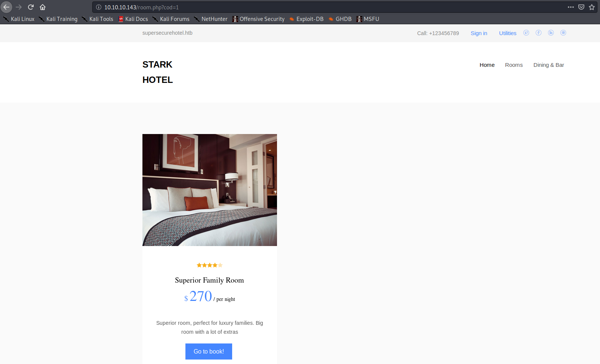
Task: Open the Dining & Bar section
Action: (x=548, y=65)
